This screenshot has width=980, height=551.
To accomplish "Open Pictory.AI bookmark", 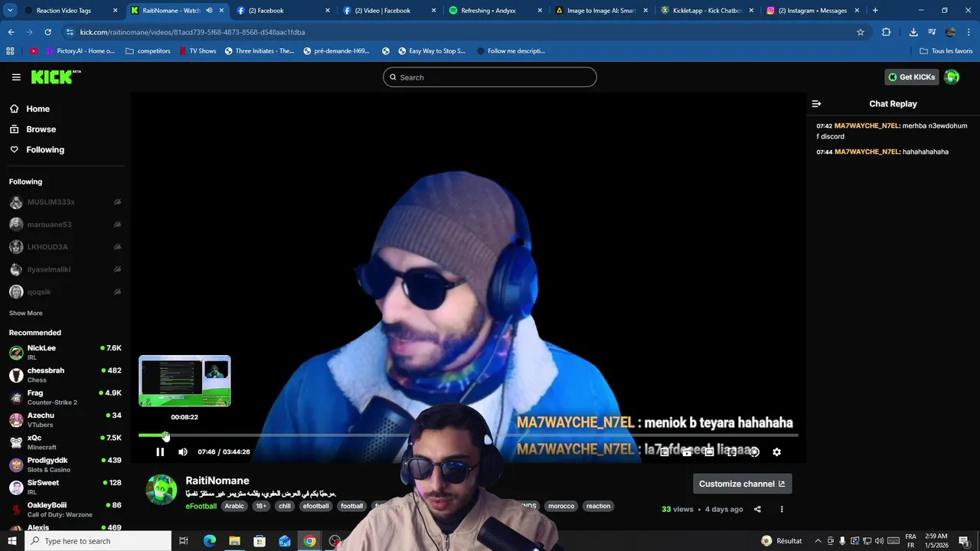I will tap(80, 51).
